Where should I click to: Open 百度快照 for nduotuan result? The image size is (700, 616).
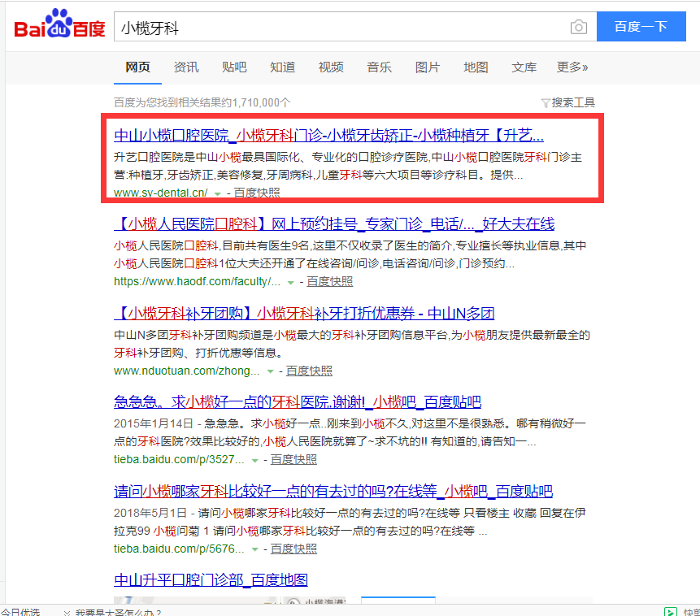coord(310,371)
